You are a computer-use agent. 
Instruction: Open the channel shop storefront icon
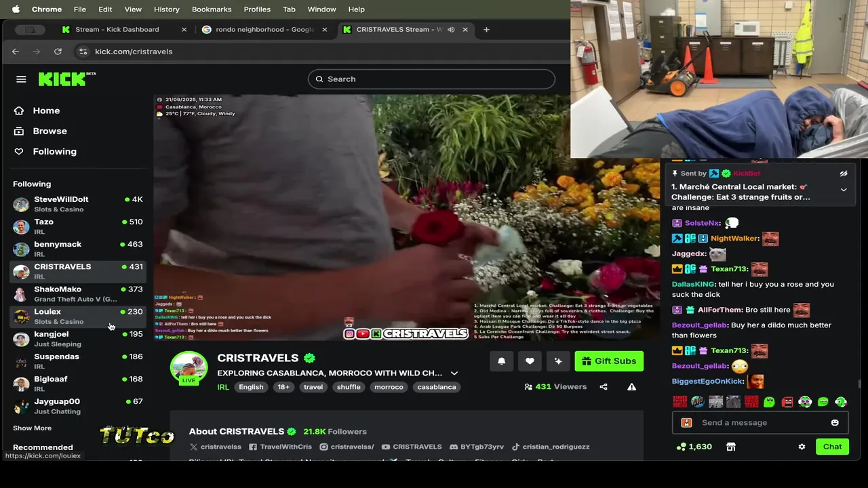pyautogui.click(x=730, y=447)
